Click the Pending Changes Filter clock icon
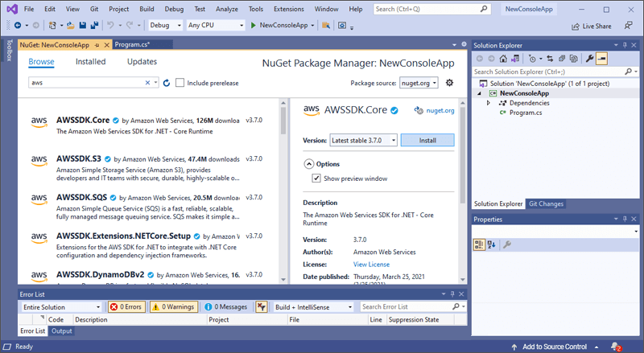 (532, 59)
